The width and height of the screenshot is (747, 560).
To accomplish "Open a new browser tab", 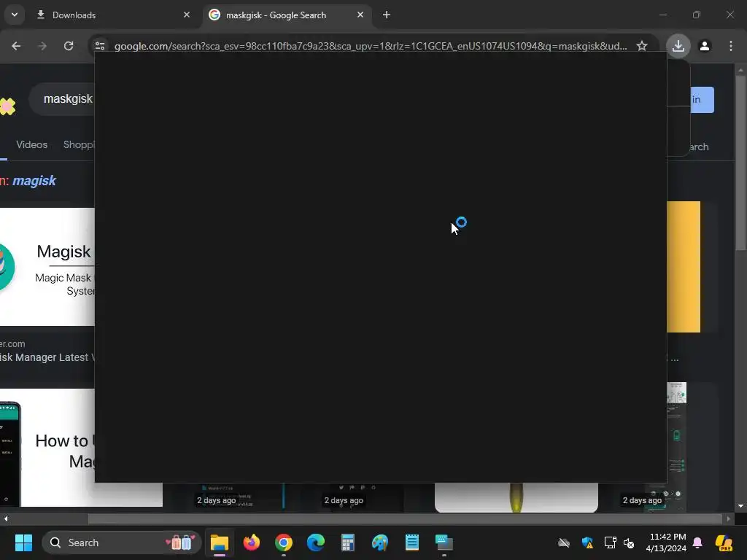I will pos(387,15).
